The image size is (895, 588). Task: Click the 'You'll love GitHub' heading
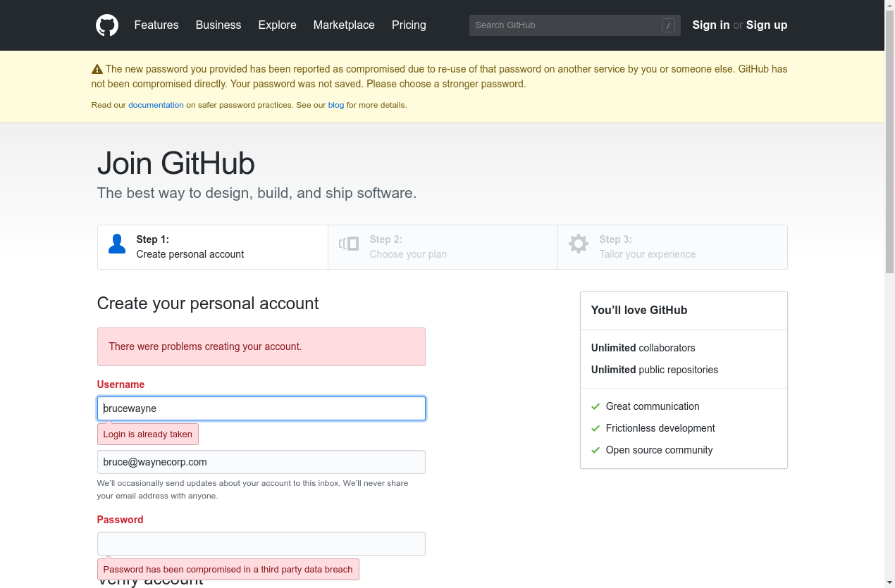[x=639, y=310]
